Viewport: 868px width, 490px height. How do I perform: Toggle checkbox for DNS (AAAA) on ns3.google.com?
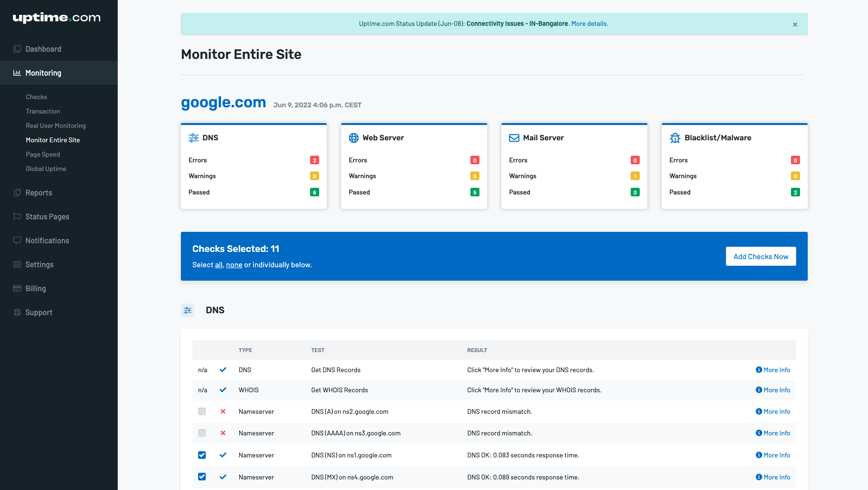point(202,433)
